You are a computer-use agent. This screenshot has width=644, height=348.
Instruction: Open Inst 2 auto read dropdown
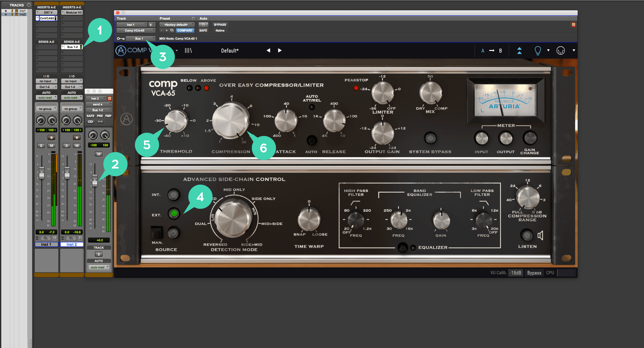pos(72,98)
